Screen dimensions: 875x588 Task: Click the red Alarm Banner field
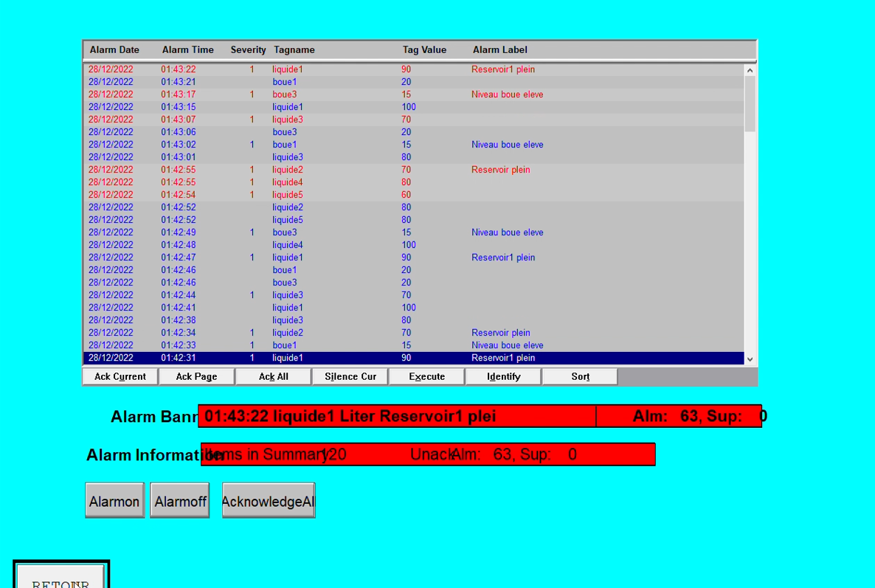[397, 416]
